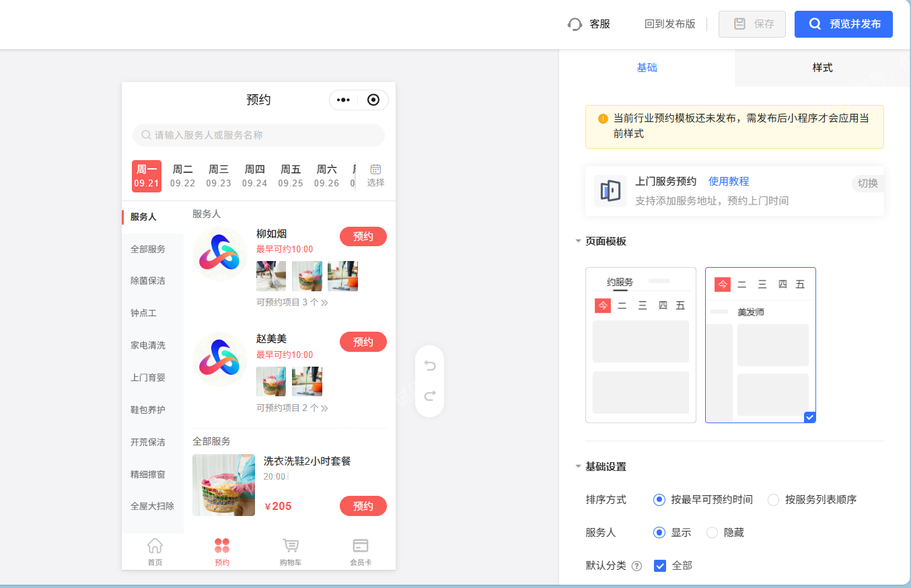Expand 可预约项目 3 个 arrows for 柳如烟
The width and height of the screenshot is (911, 588).
324,303
